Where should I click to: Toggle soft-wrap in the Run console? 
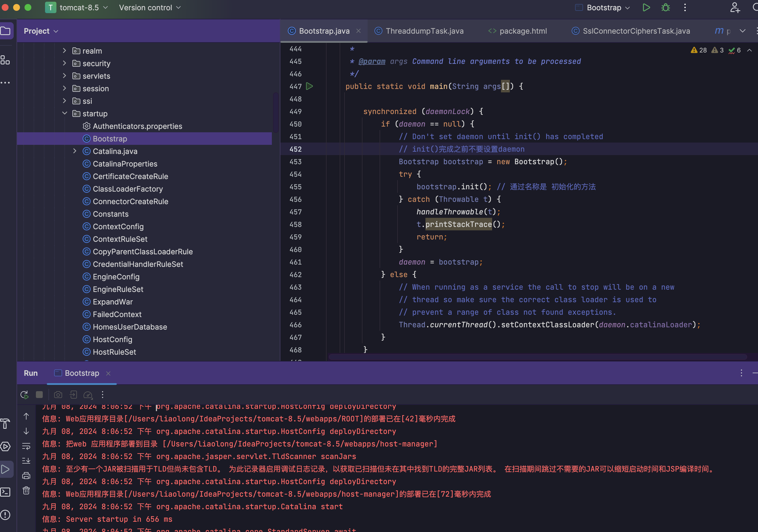pos(26,446)
